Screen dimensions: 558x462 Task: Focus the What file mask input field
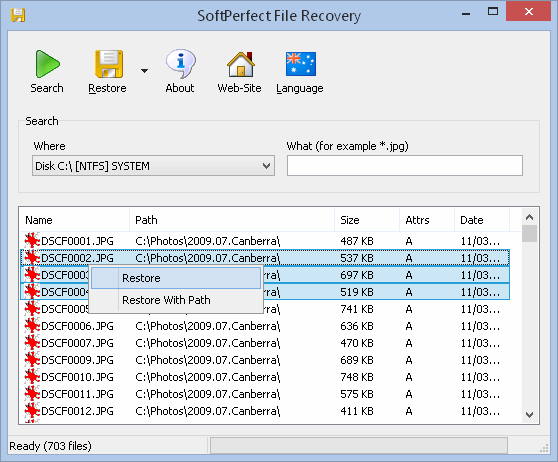[405, 166]
